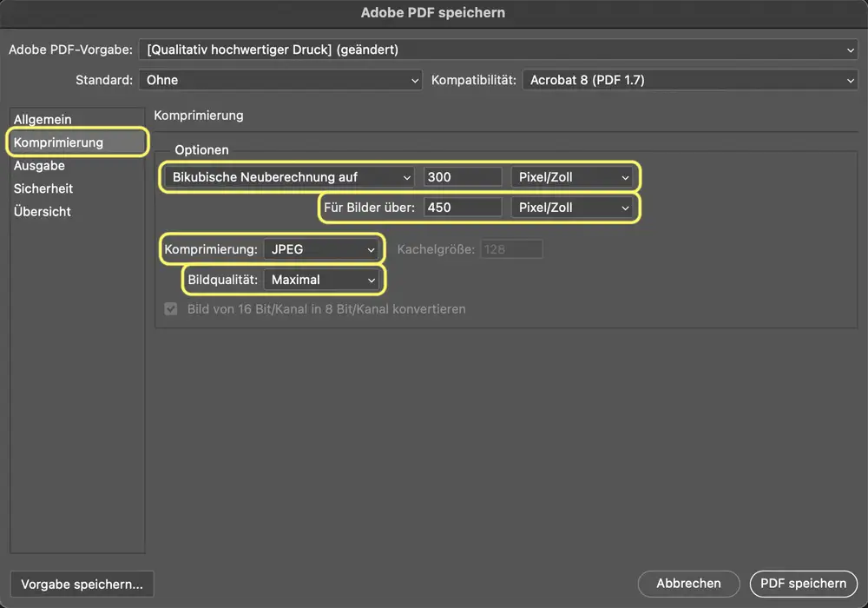Open the Bildqualität Maximal dropdown

click(322, 281)
